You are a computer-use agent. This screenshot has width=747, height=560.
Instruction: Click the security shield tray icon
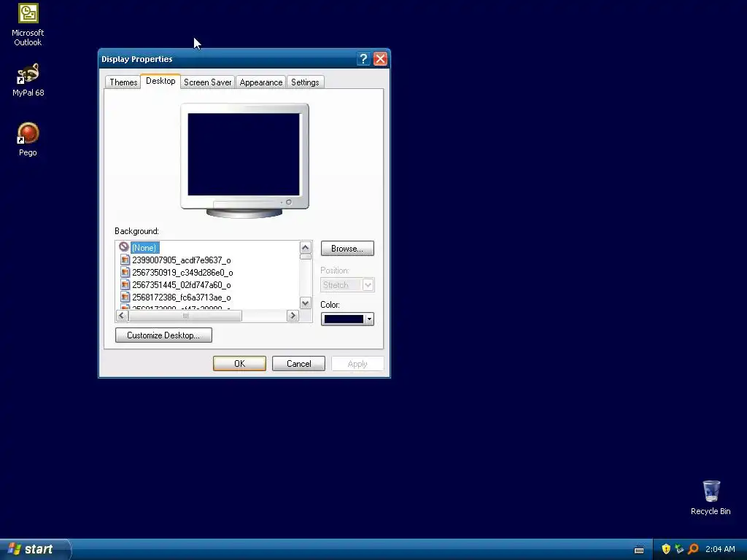[x=666, y=549]
